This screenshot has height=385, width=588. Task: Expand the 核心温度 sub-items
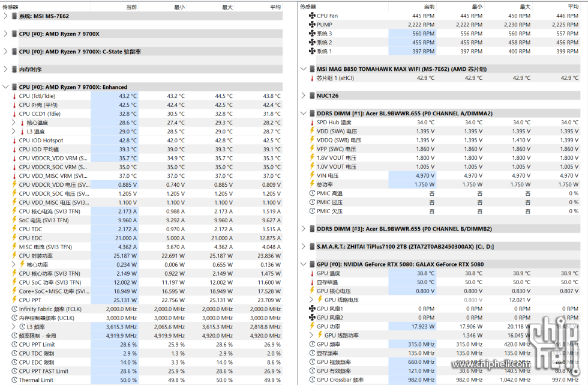click(13, 123)
